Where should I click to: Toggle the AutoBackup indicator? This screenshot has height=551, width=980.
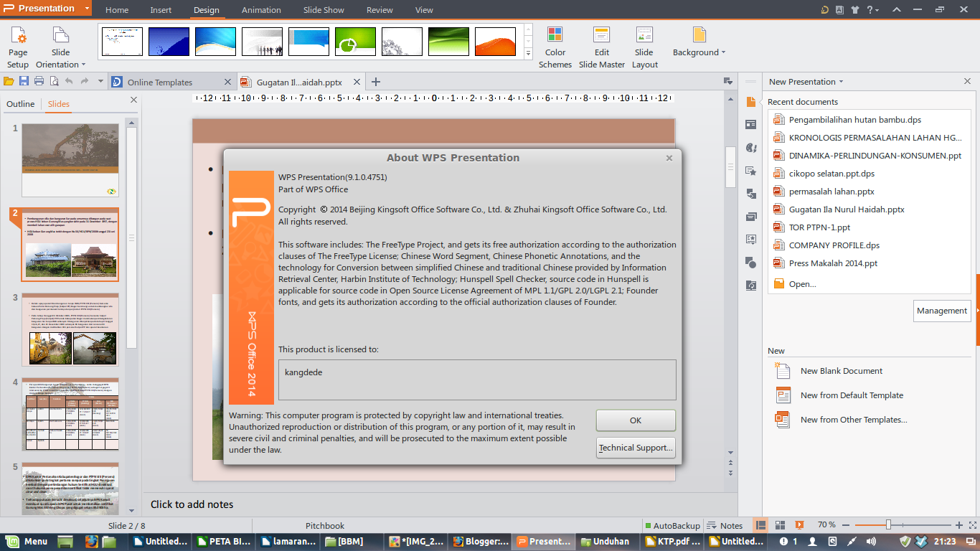pyautogui.click(x=672, y=525)
